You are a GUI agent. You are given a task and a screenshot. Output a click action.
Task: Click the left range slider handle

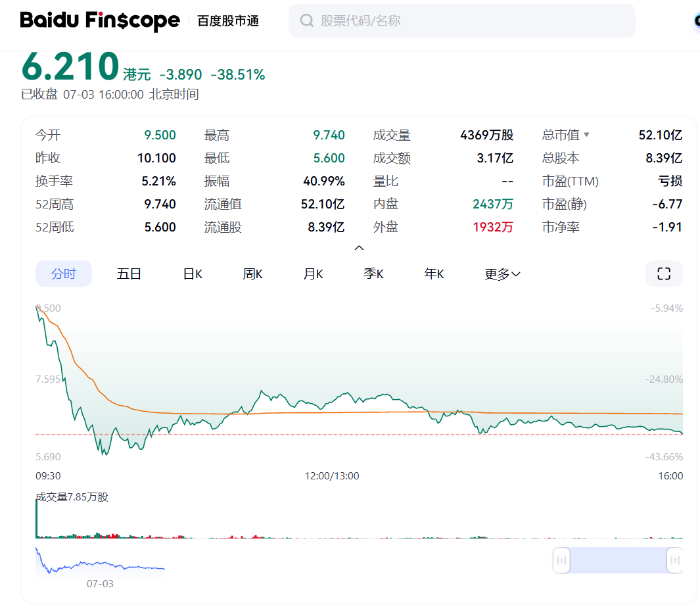(x=561, y=560)
